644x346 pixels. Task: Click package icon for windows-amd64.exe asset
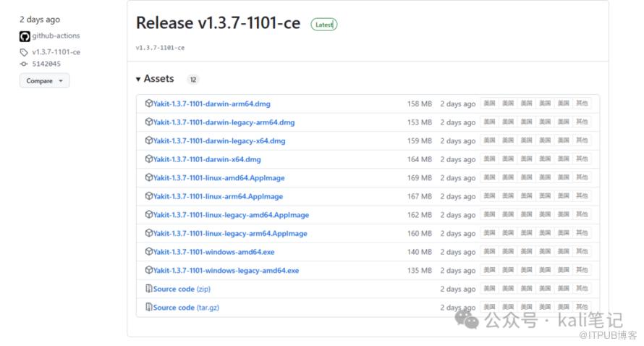point(149,251)
